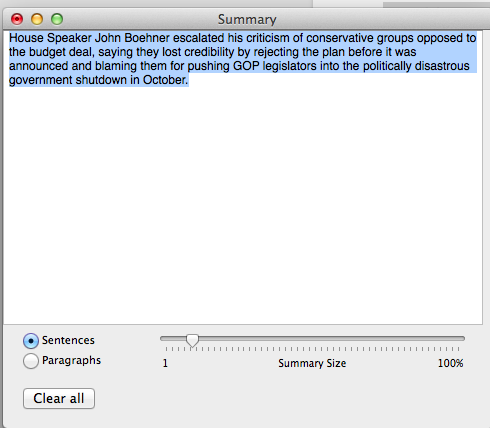The height and width of the screenshot is (428, 490).
Task: Click the 1 slider minimum label
Action: (x=165, y=363)
